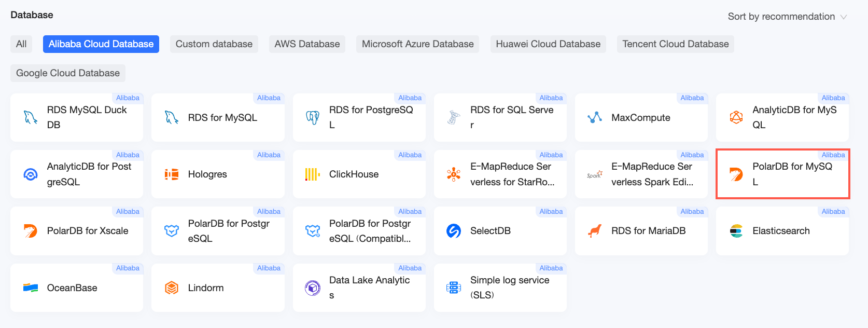
Task: Click the RDS MySQL DuckDB dolphin icon
Action: (31, 117)
